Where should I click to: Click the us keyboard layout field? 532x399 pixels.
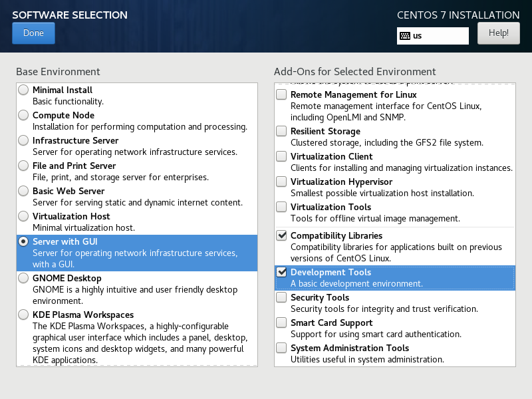pos(439,36)
